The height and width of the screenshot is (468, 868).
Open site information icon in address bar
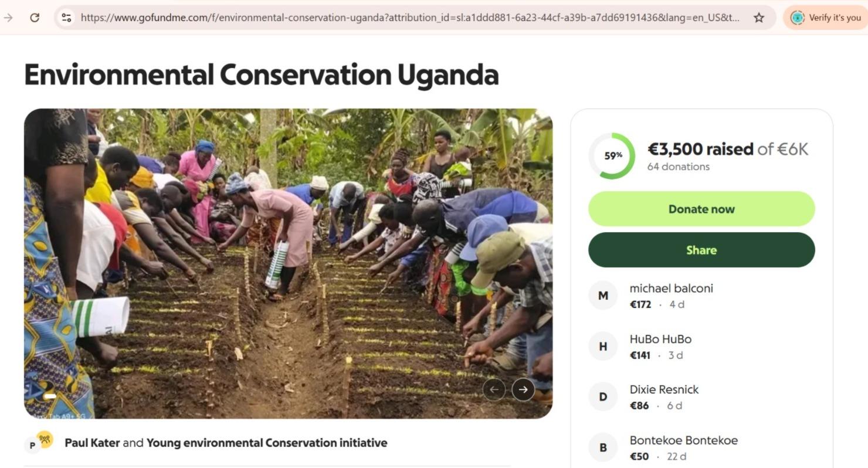tap(66, 18)
